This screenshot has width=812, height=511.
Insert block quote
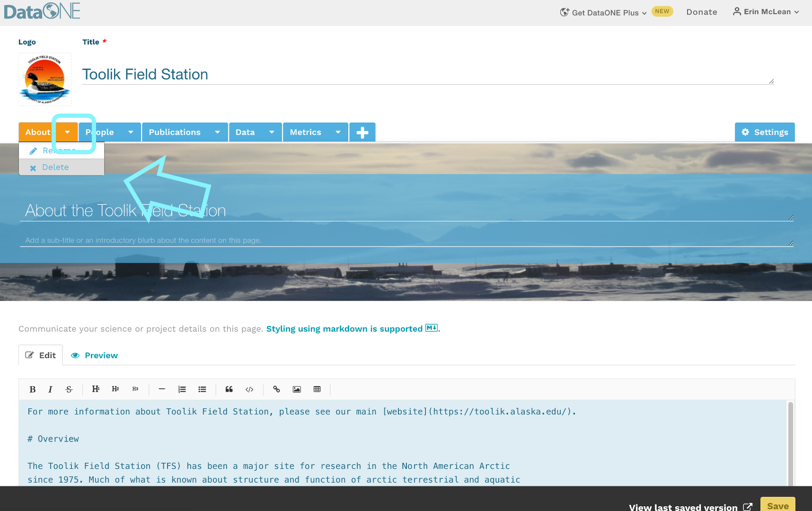(229, 389)
